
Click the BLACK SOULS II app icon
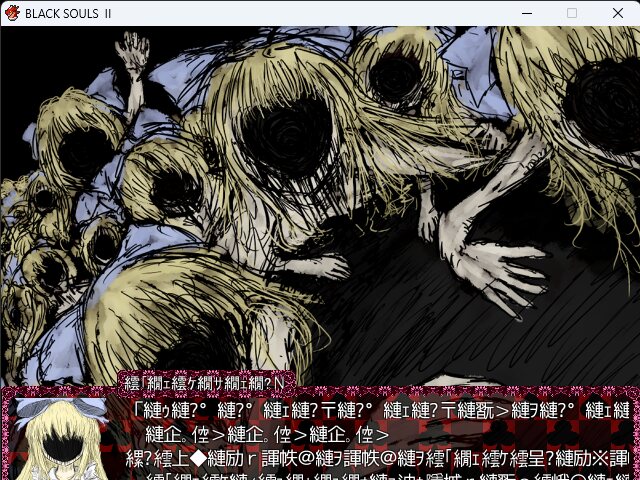point(12,13)
